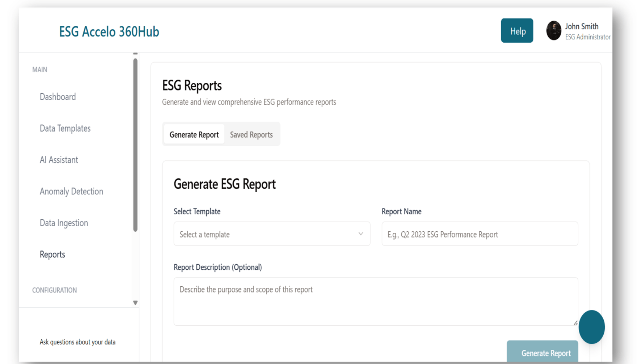The width and height of the screenshot is (637, 364).
Task: Go to AI Assistant page
Action: pyautogui.click(x=59, y=160)
